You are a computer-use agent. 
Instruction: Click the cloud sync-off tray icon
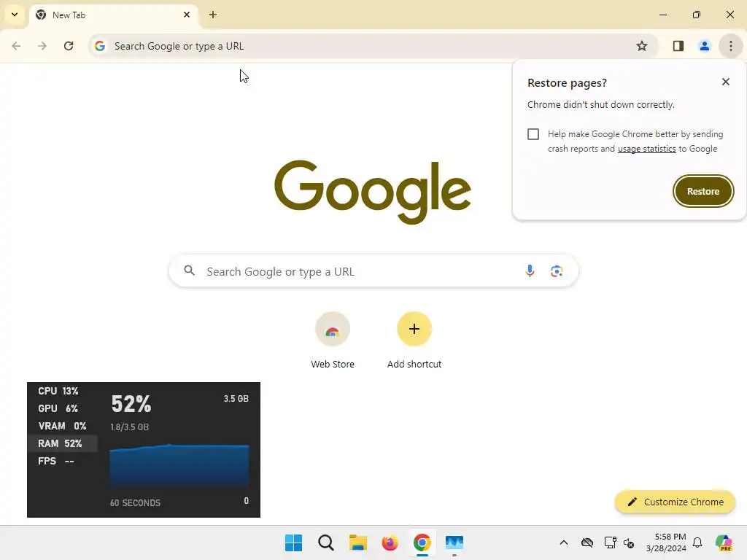tap(587, 542)
